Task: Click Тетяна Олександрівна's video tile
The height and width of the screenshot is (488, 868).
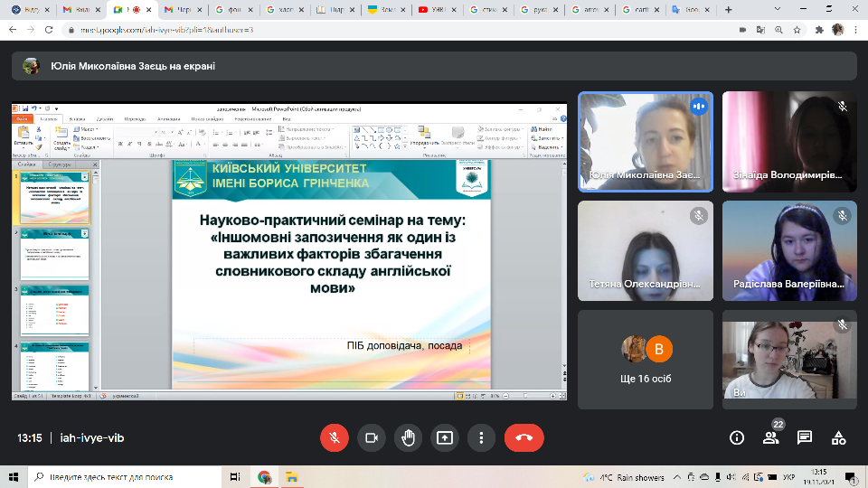Action: pos(645,249)
